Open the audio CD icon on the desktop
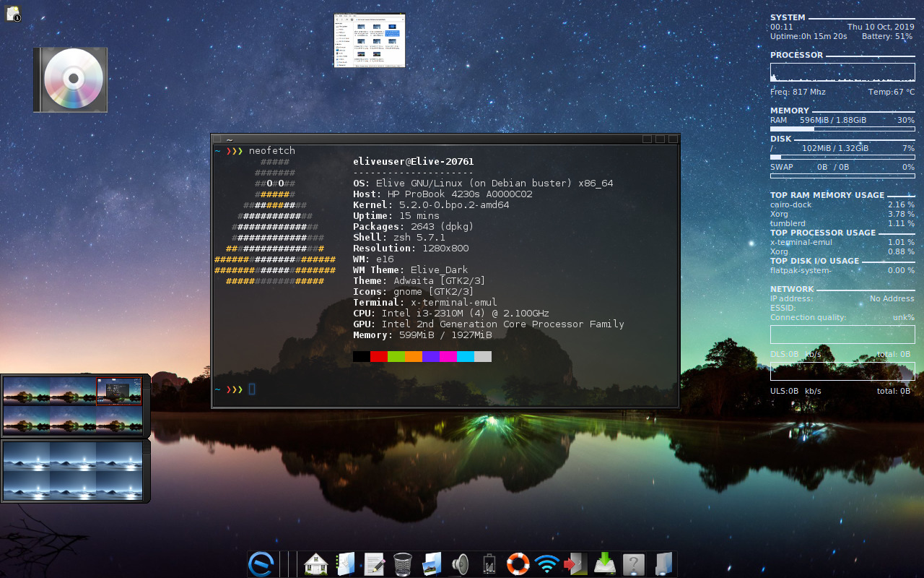The image size is (924, 578). [69, 79]
